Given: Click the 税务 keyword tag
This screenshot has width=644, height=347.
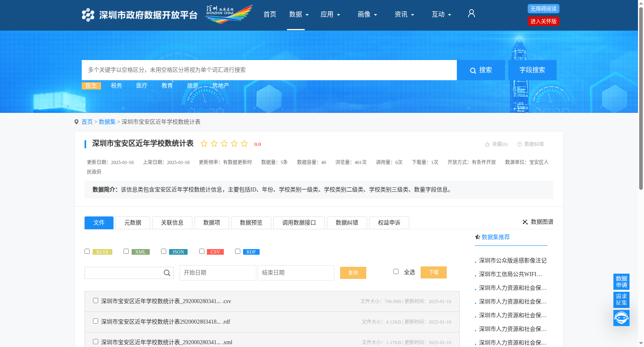Looking at the screenshot, I should (x=117, y=86).
